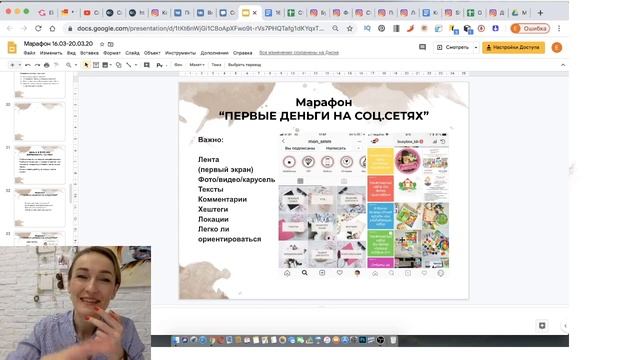Select the text box tool
Image resolution: width=640 pixels, height=360 pixels.
pyautogui.click(x=96, y=65)
